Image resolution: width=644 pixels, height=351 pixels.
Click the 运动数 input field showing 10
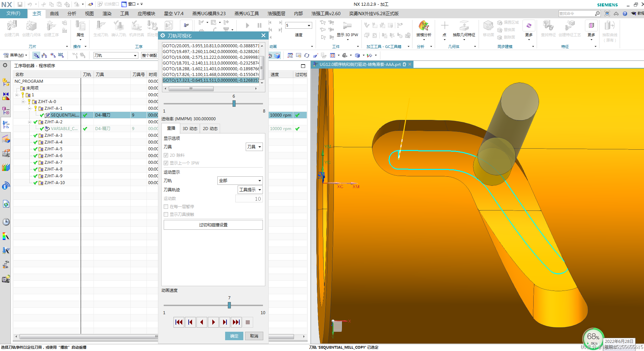tap(249, 199)
